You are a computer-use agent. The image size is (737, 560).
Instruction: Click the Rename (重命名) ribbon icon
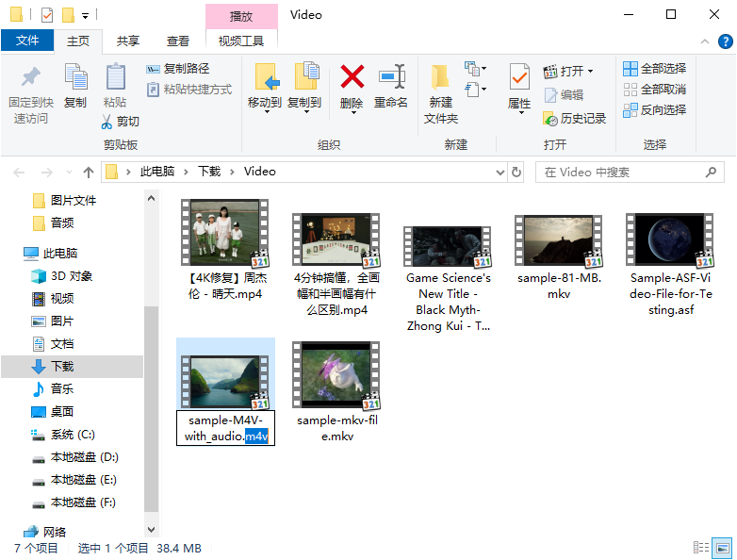pos(391,77)
